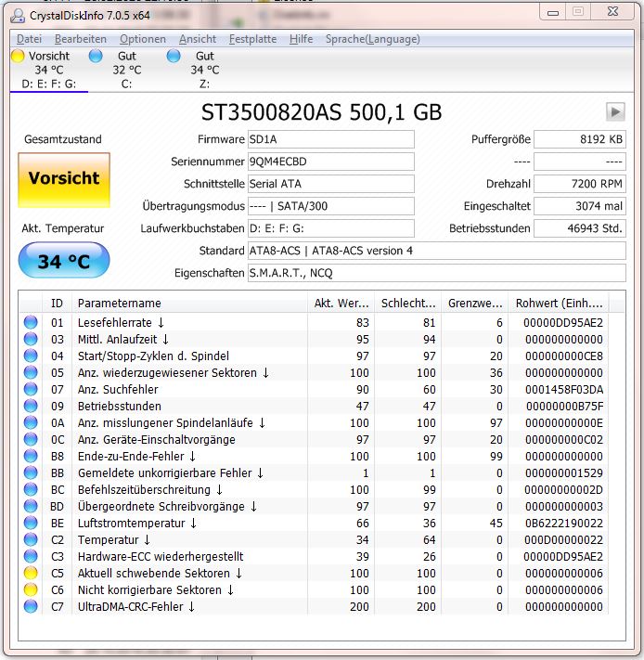Click the Übertragungsmodus field SATA/300
644x660 pixels.
(x=331, y=206)
